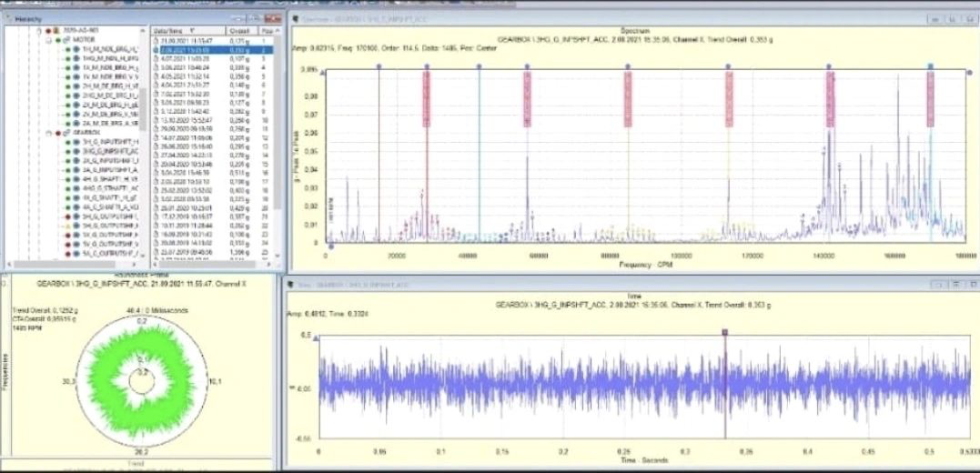
Task: Click the linkage icon next to MOTOR
Action: click(x=66, y=40)
